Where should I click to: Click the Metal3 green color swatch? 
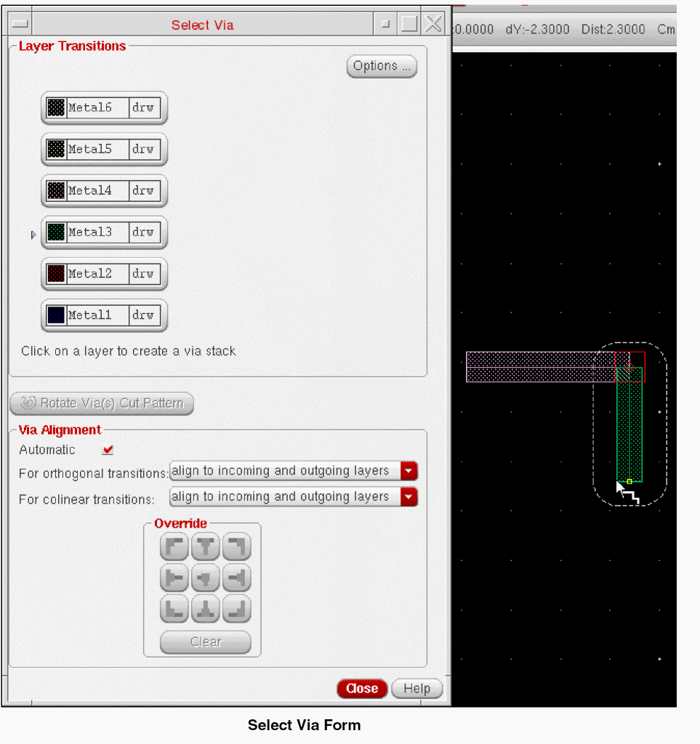[56, 232]
